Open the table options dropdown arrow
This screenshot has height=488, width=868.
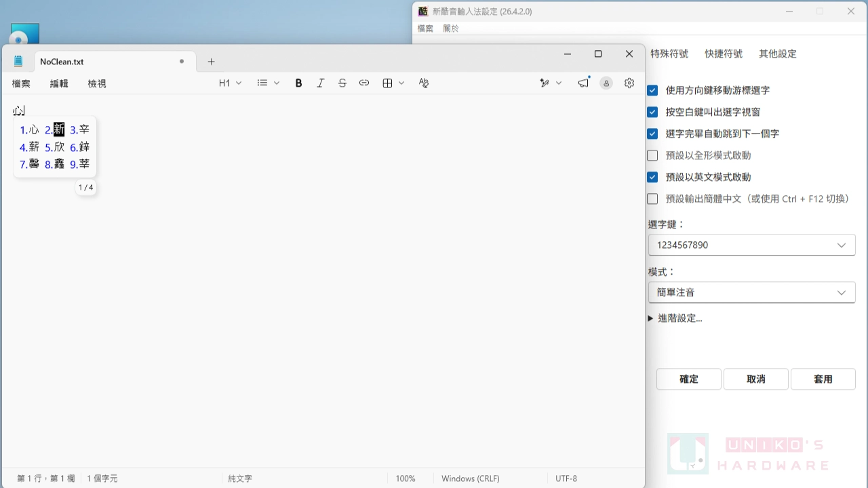(401, 83)
